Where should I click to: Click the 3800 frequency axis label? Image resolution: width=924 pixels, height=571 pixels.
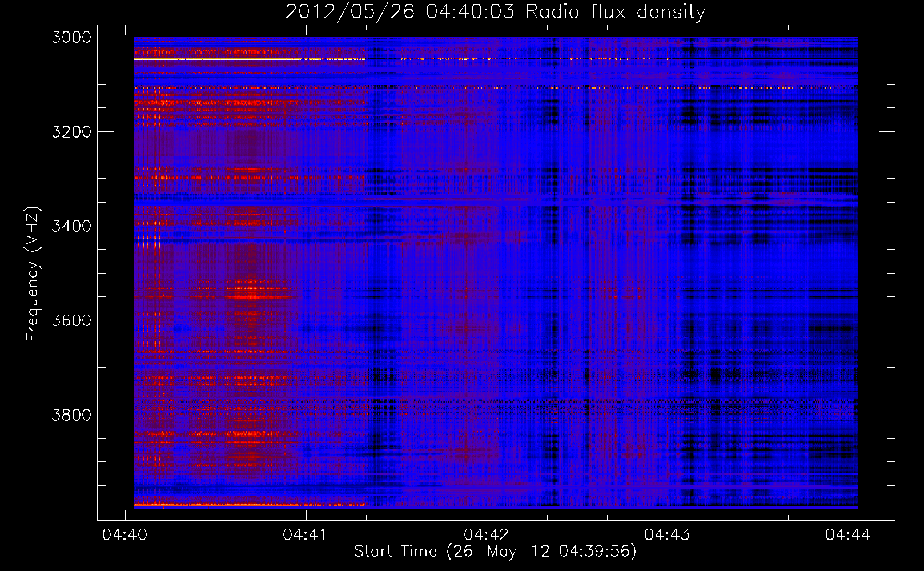(x=71, y=415)
